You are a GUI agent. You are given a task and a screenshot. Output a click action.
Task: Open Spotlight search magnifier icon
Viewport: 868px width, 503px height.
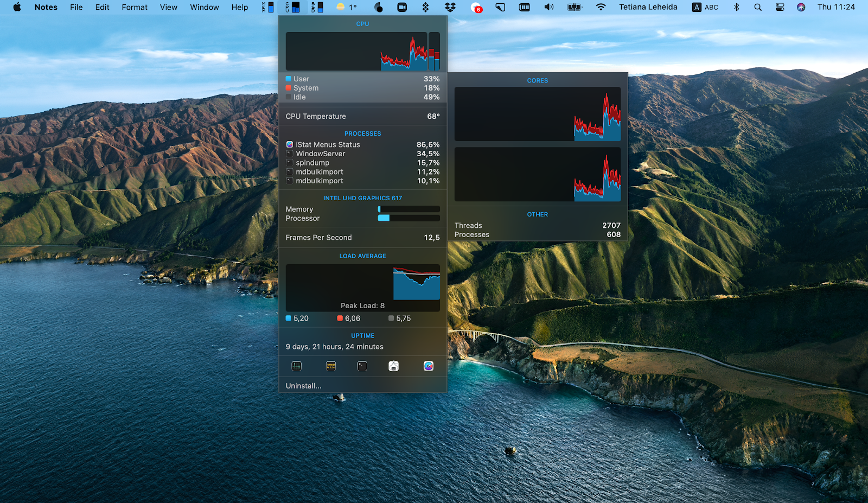pos(758,7)
